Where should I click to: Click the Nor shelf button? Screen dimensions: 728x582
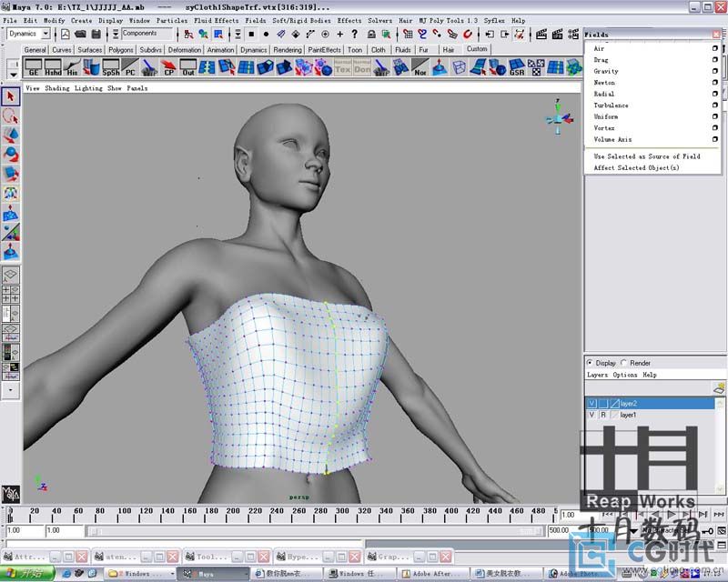420,67
